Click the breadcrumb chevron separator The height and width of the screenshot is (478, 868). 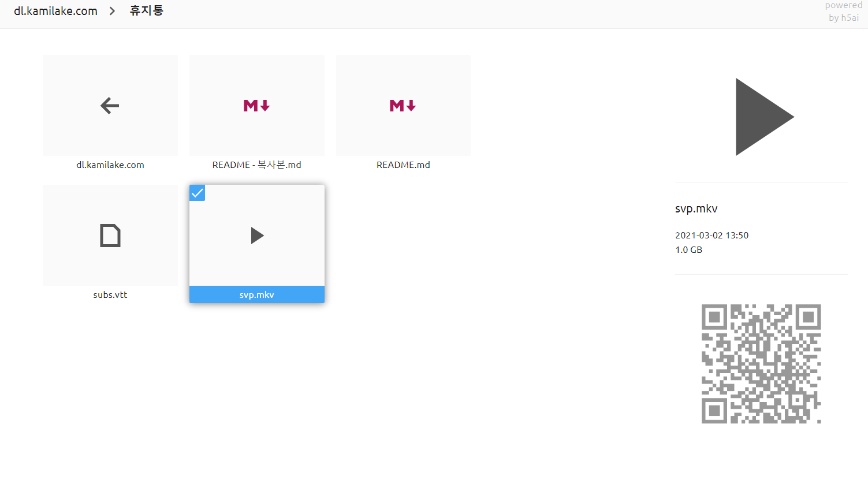(112, 11)
